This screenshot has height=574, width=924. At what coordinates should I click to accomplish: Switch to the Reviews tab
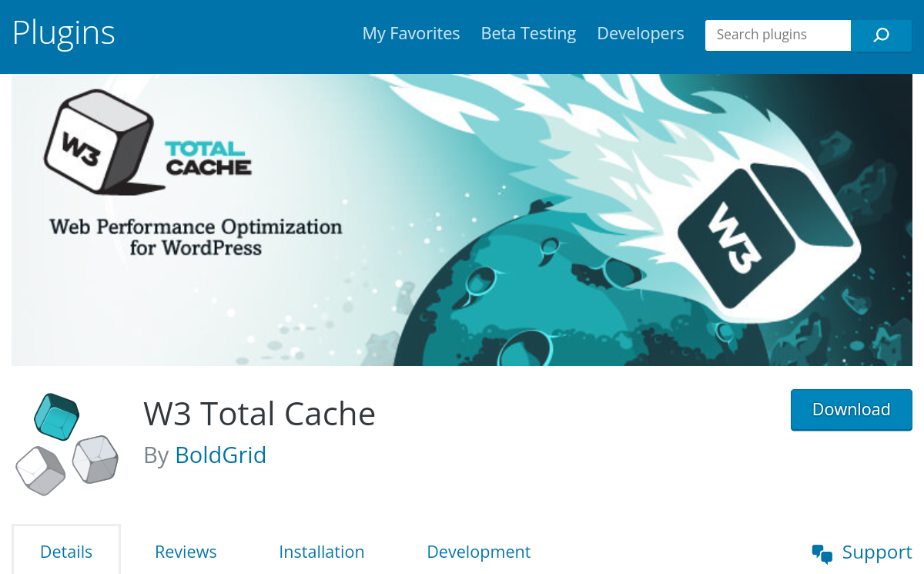click(x=186, y=552)
